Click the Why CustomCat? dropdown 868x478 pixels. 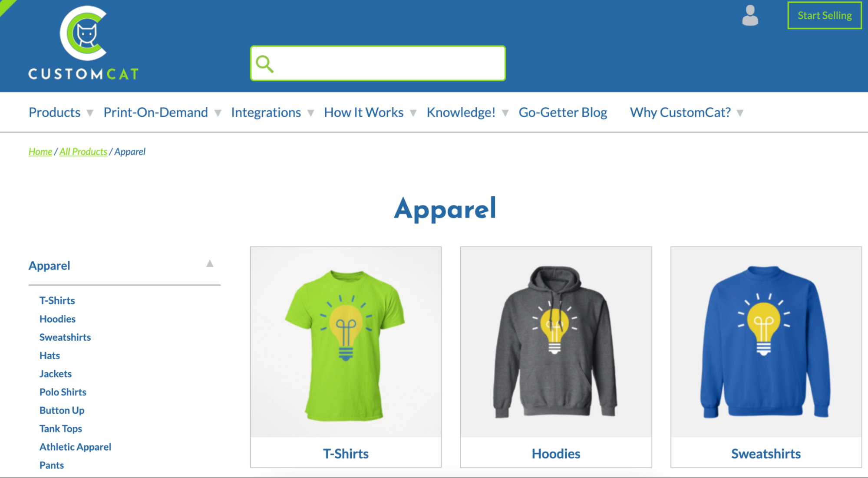(684, 112)
